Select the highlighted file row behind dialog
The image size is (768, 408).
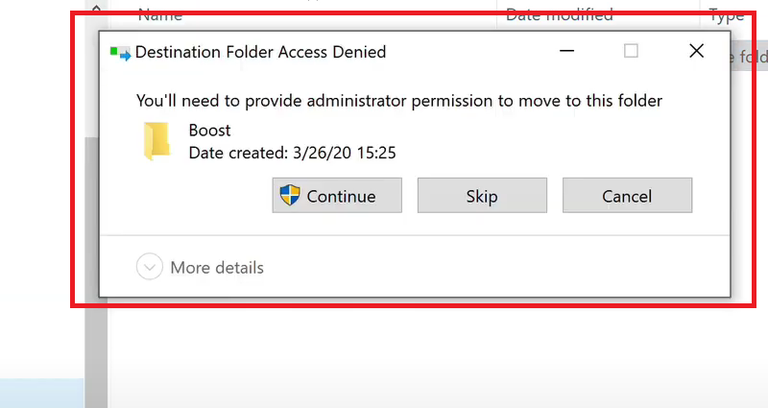(x=750, y=58)
